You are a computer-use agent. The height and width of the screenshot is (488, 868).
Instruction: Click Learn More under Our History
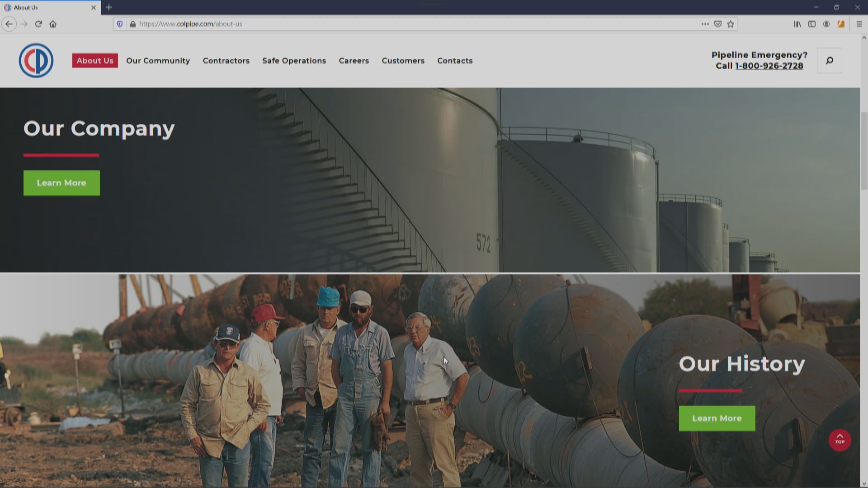[x=717, y=418]
